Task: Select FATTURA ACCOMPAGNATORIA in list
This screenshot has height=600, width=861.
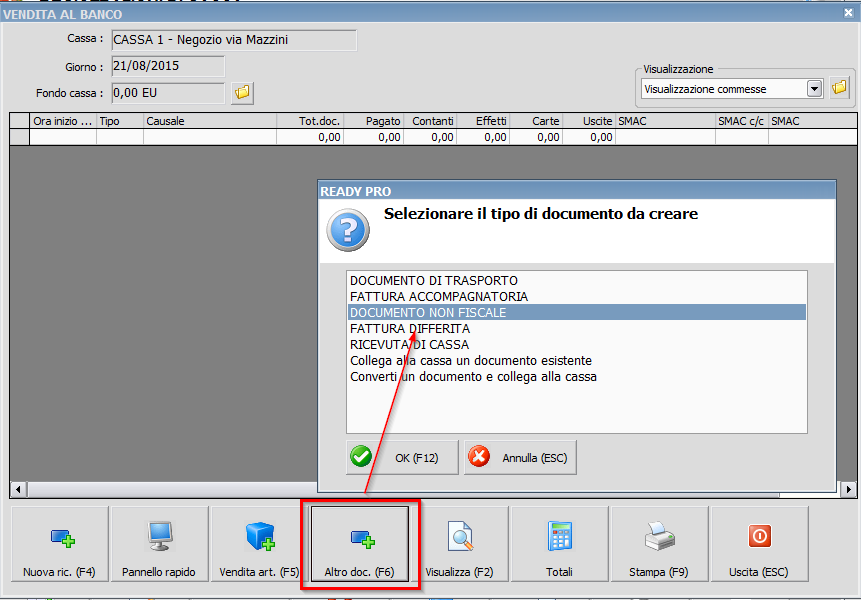Action: [x=577, y=296]
